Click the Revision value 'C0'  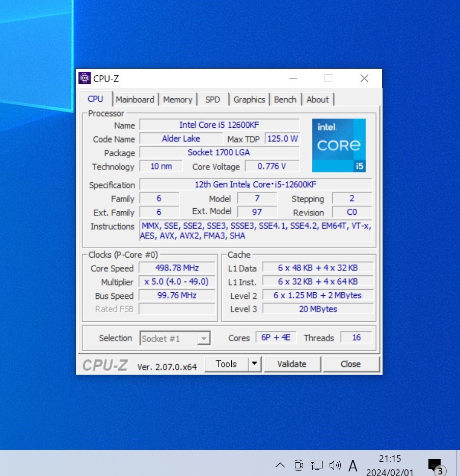pyautogui.click(x=352, y=212)
